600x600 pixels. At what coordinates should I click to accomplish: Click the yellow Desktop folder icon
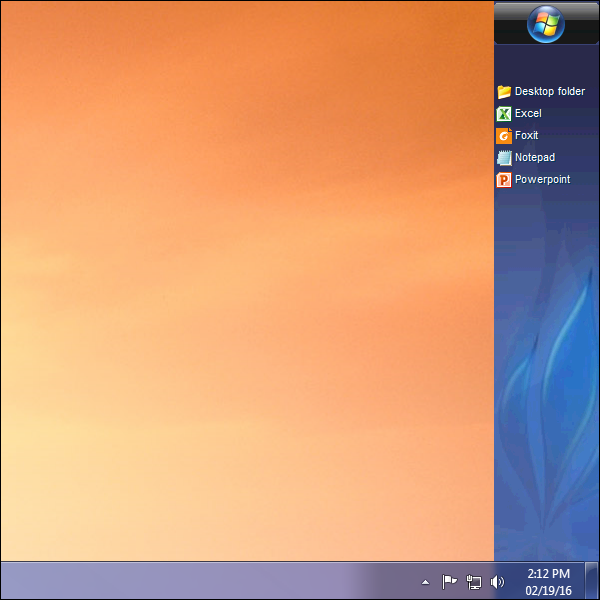[504, 92]
